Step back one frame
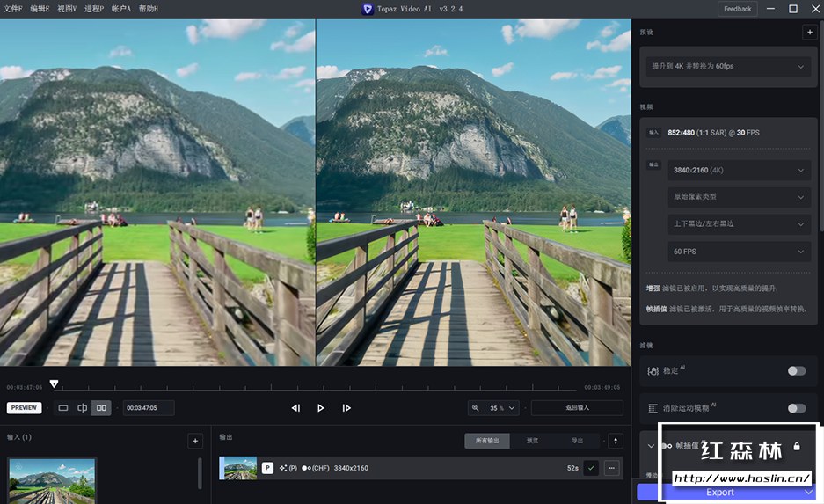Image resolution: width=824 pixels, height=504 pixels. (295, 408)
